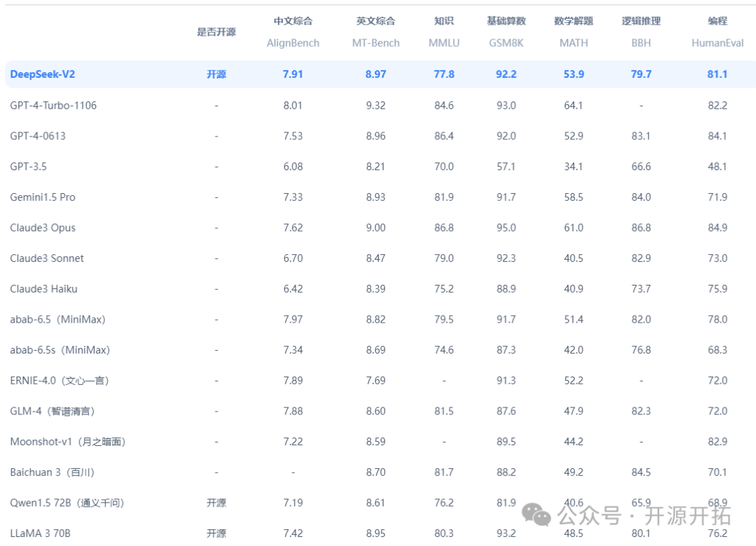Select abab-6.5s HumanEval value 68.3

(x=717, y=350)
